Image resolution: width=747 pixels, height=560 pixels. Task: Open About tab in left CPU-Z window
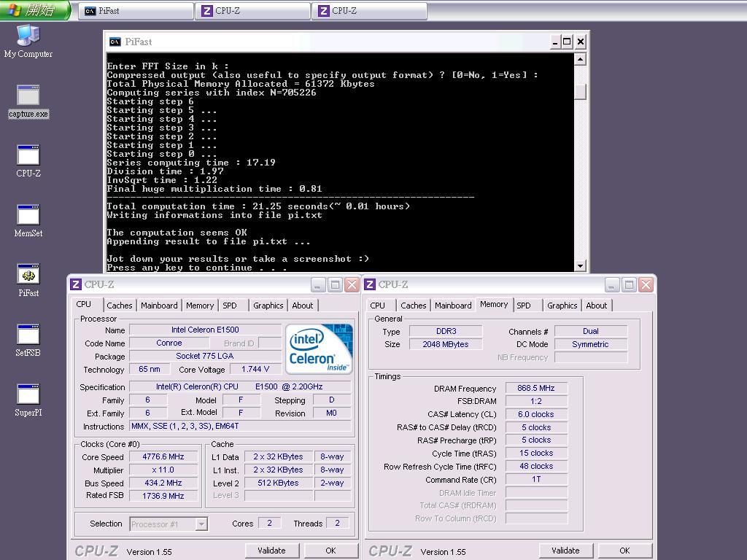click(303, 306)
